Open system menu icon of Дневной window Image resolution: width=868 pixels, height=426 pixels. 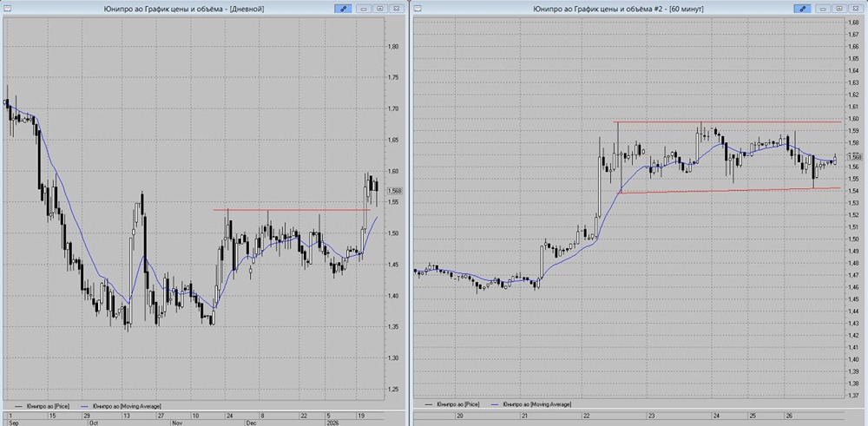click(7, 9)
